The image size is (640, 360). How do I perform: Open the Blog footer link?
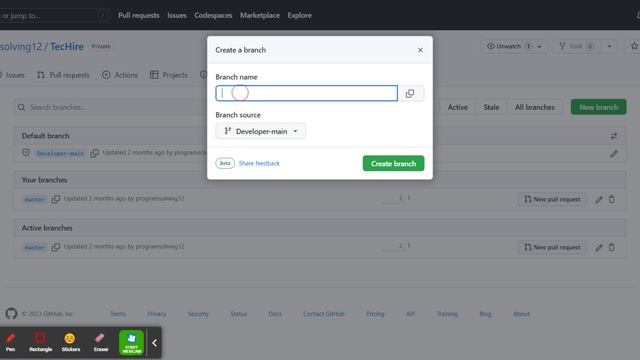pyautogui.click(x=485, y=314)
